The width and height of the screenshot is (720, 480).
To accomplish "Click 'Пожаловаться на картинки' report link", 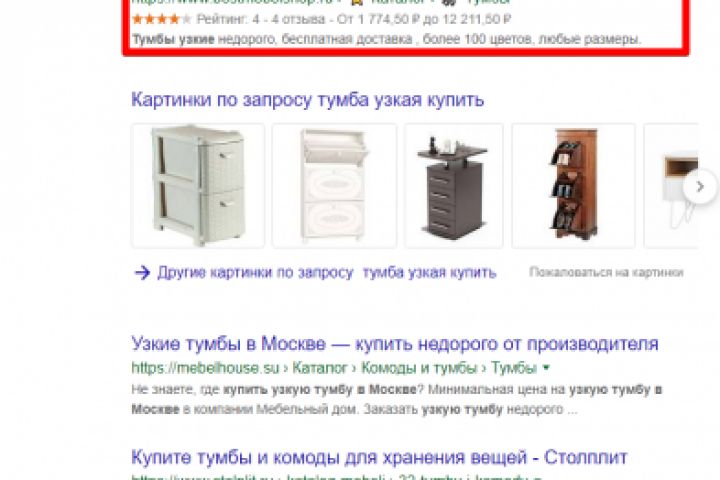I will [x=606, y=272].
